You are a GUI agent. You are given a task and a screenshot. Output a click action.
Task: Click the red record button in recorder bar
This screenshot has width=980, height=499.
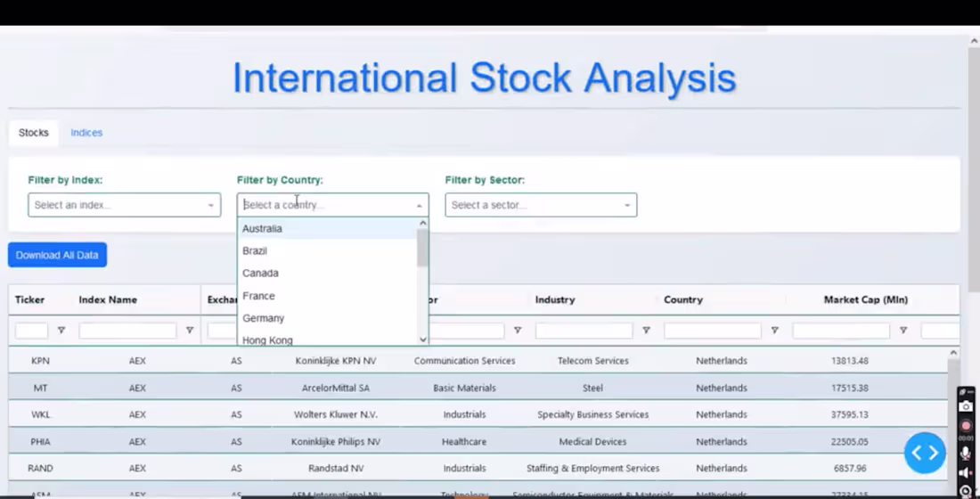pos(966,426)
